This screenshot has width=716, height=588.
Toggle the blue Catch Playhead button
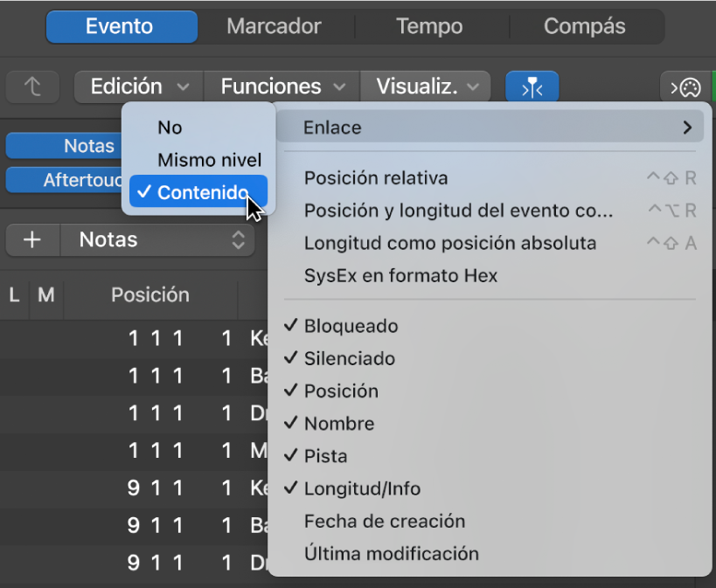pos(532,87)
